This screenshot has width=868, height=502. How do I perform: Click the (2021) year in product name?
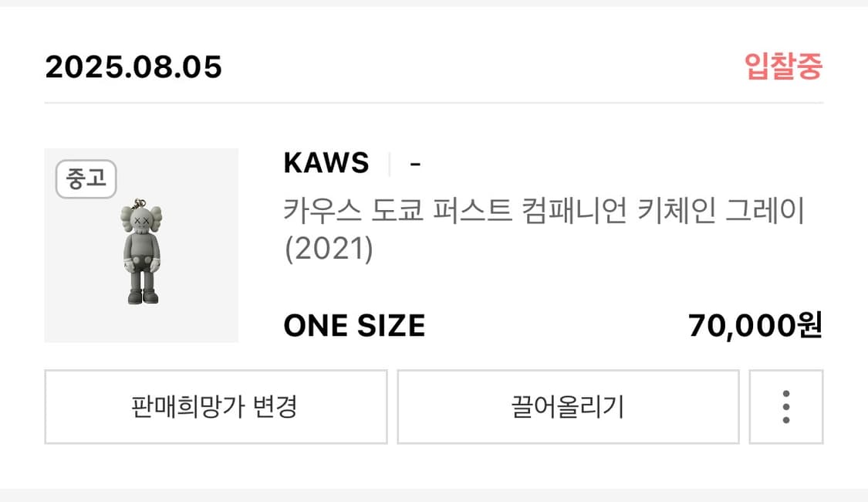click(x=329, y=248)
